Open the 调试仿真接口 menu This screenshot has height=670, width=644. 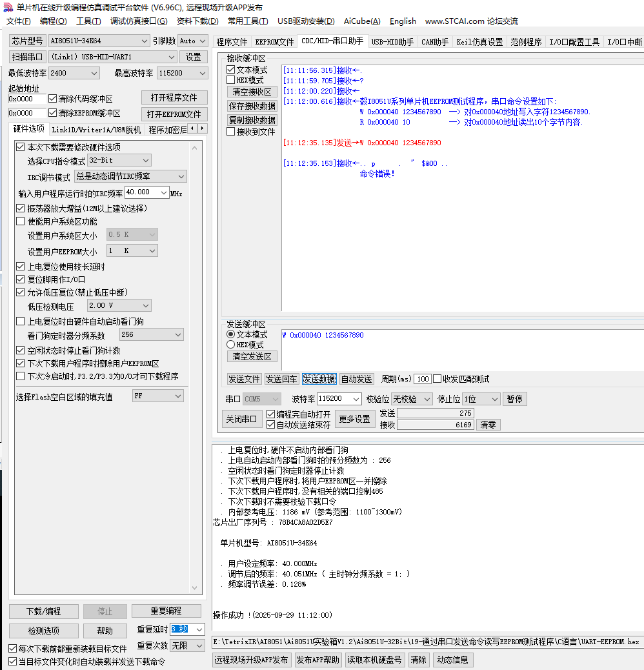(139, 21)
